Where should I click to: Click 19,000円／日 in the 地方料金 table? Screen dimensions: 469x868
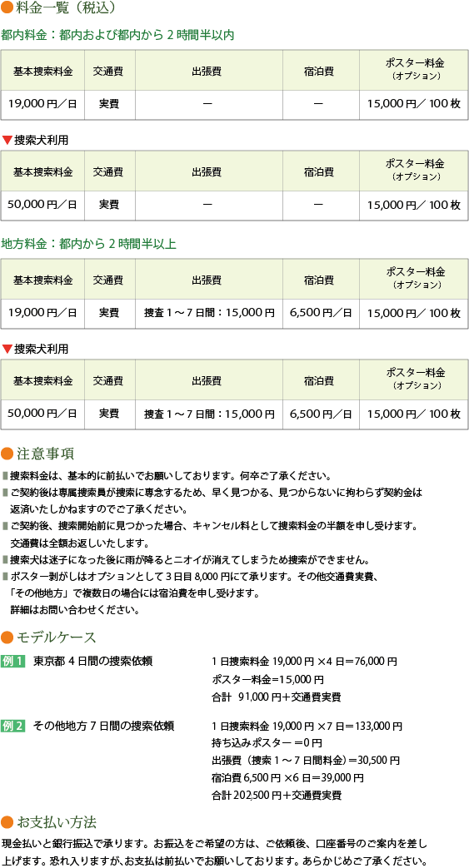[x=42, y=313]
